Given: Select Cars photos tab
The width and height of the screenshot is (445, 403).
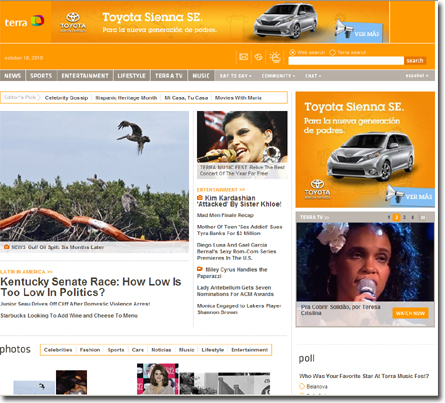Looking at the screenshot, I should 138,350.
